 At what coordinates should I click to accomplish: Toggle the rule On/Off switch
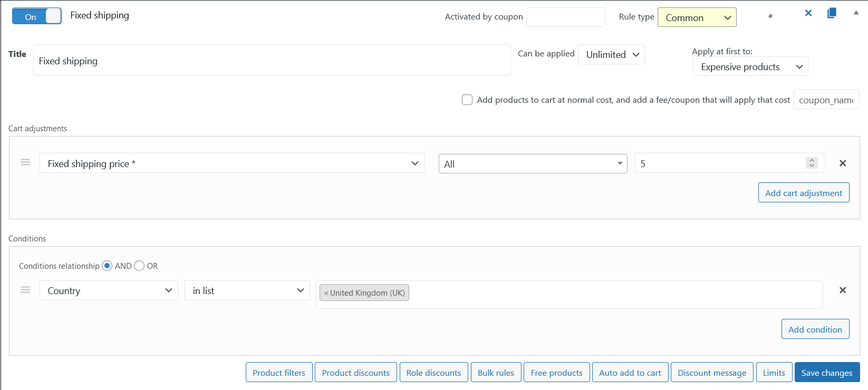tap(37, 16)
